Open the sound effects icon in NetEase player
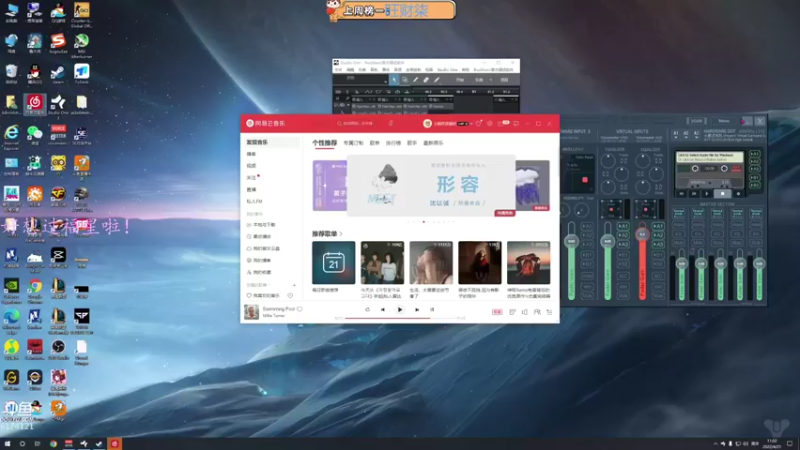Viewport: 800px width, 450px height. pos(512,312)
